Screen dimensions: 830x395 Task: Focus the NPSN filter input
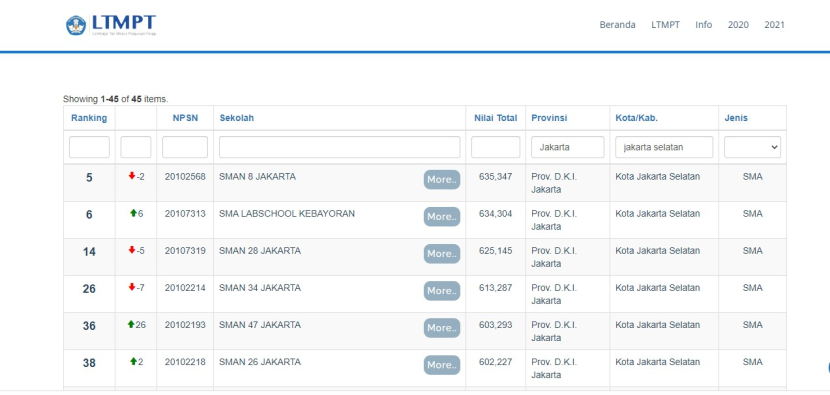[185, 147]
